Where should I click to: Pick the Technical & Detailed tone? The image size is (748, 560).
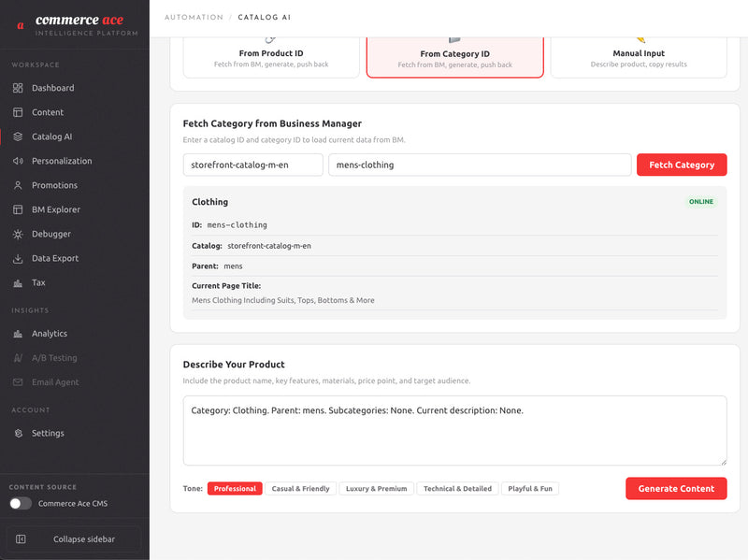coord(457,488)
